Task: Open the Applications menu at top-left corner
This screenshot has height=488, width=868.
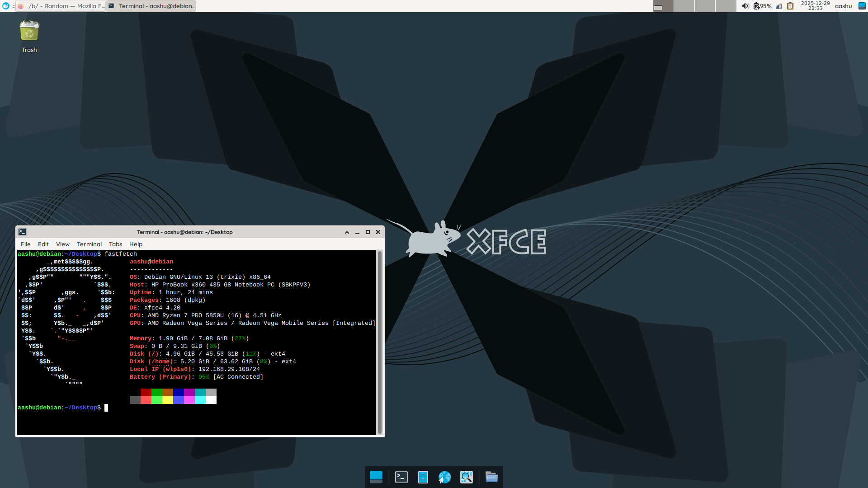Action: (6, 6)
